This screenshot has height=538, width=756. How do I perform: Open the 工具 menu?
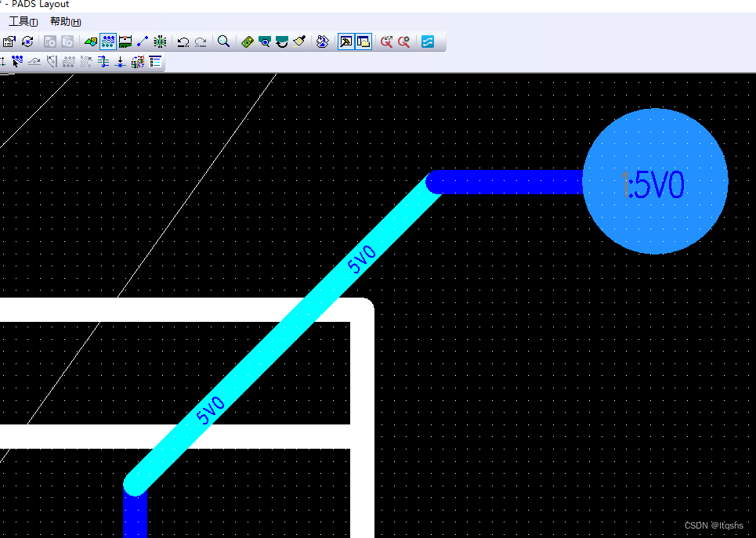coord(22,21)
